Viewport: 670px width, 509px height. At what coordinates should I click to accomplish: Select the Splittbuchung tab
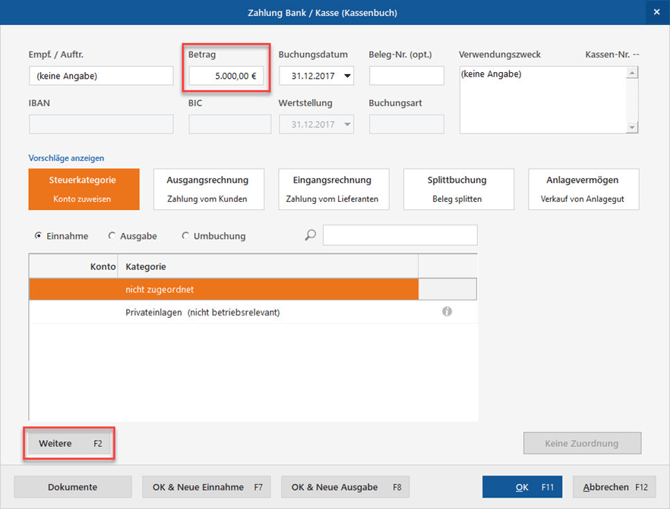point(458,189)
